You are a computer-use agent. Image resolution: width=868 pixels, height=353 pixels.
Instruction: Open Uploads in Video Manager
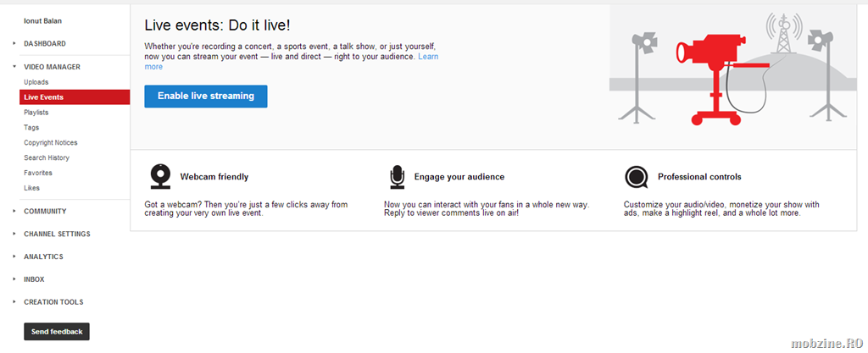point(36,82)
